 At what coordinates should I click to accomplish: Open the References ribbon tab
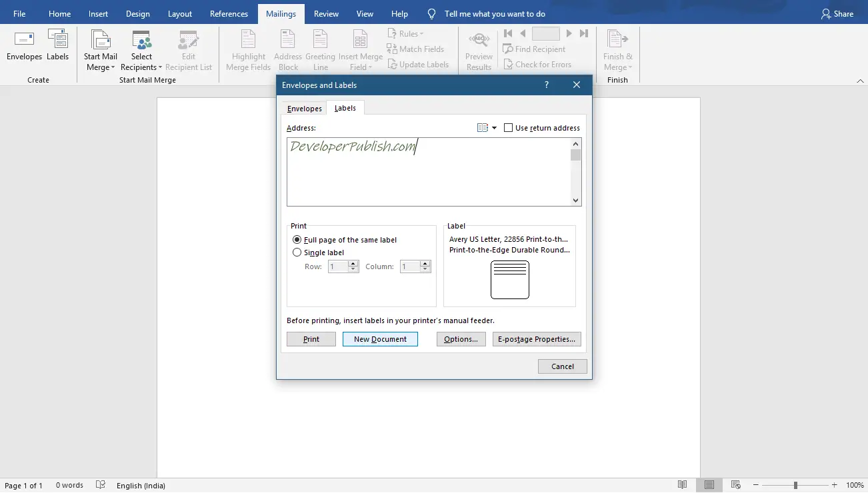pyautogui.click(x=229, y=13)
